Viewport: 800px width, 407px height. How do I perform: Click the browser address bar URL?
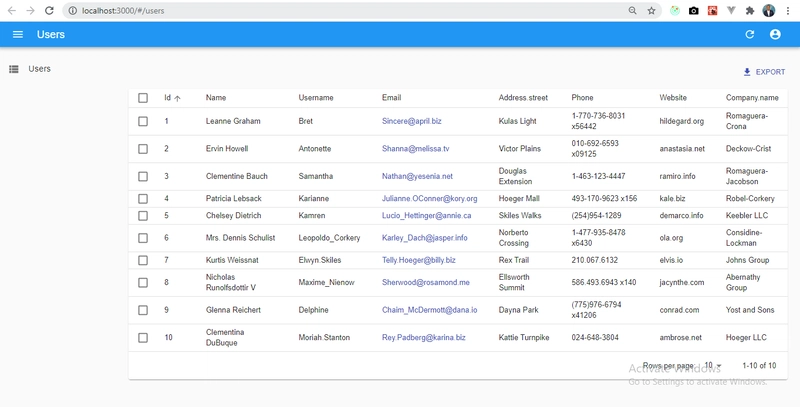click(123, 11)
